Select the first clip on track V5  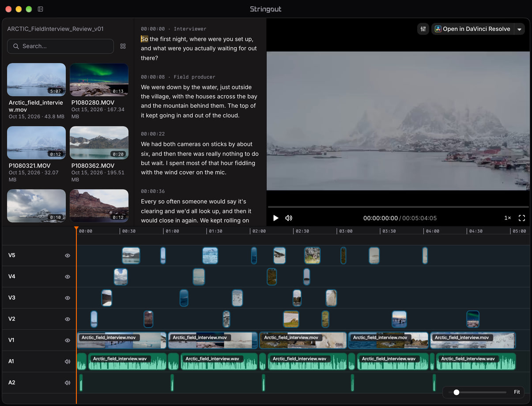pyautogui.click(x=131, y=256)
